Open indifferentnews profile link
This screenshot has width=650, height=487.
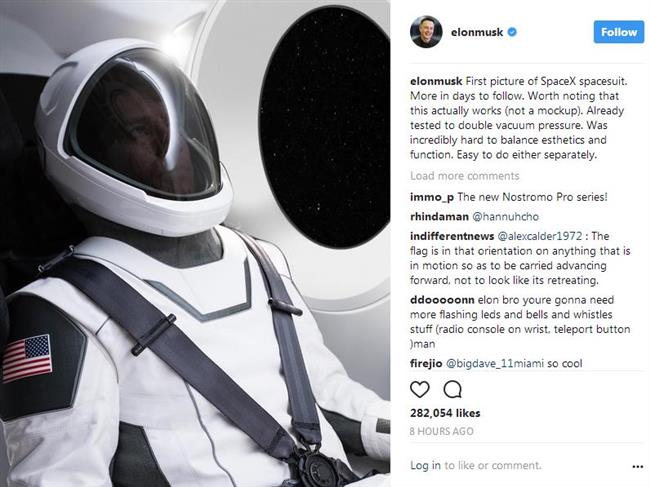(452, 236)
